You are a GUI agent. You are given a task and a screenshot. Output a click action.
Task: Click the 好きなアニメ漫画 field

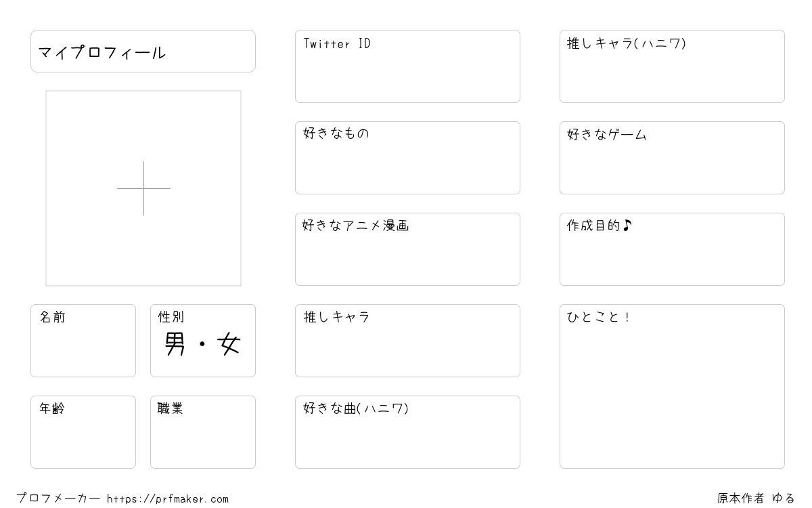[407, 249]
